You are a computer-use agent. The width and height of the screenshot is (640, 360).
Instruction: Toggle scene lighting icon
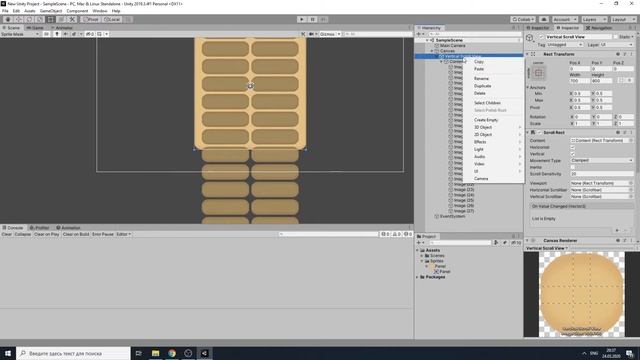(57, 34)
